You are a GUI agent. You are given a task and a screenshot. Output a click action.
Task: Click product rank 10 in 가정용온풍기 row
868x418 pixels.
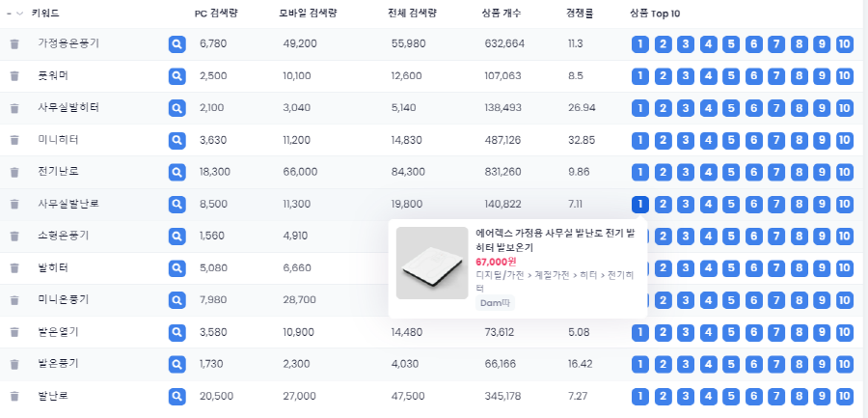click(x=845, y=44)
